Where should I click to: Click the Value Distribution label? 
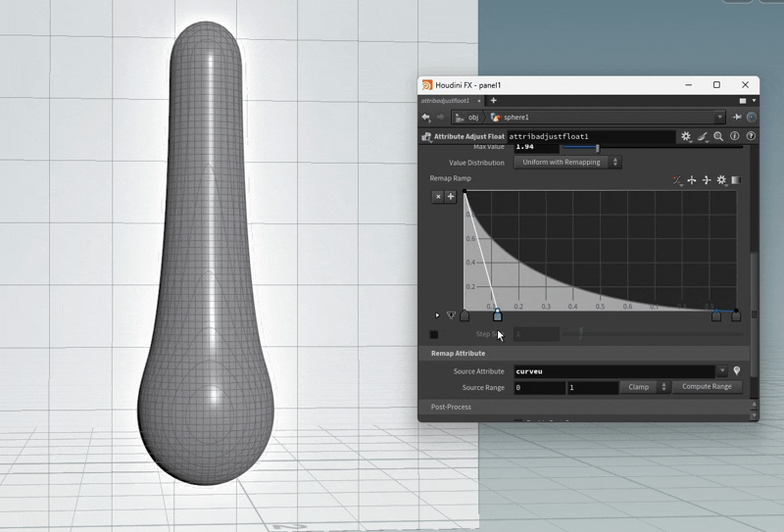click(x=476, y=163)
